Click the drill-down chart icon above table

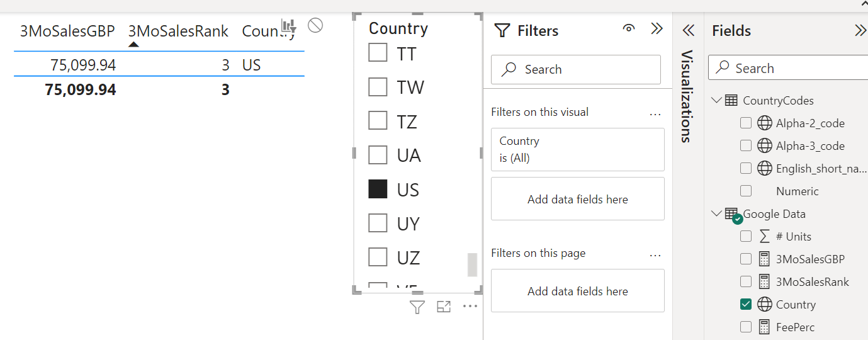pyautogui.click(x=288, y=26)
